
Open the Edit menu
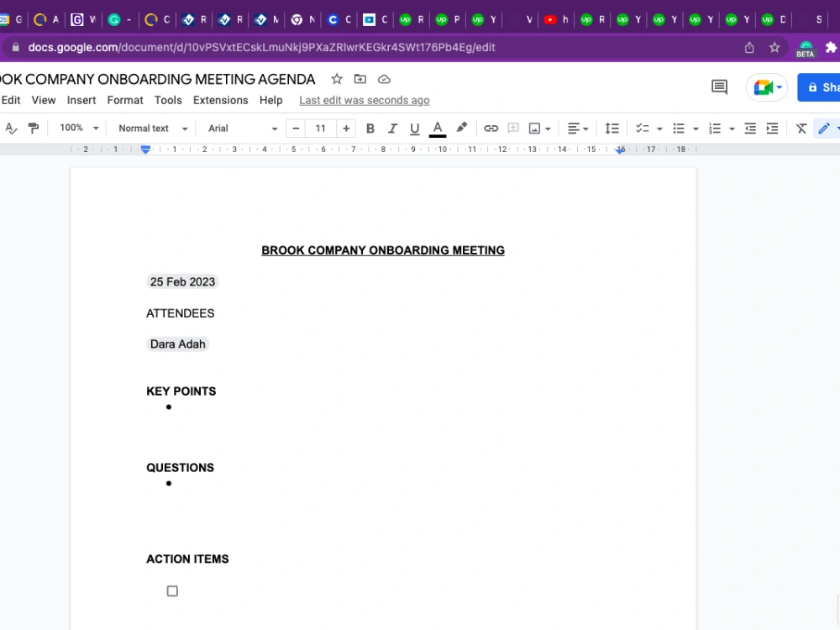[11, 100]
